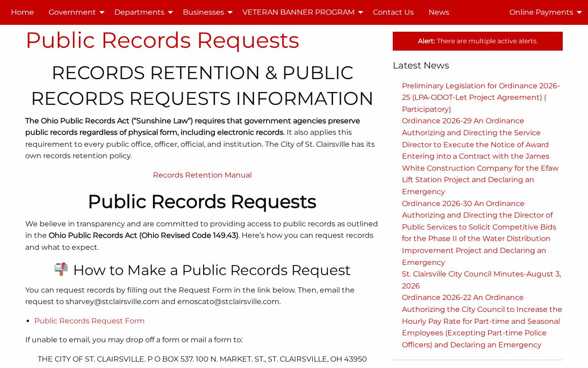
Task: Read Preliminary Legislation for Ordinance 2026-25 news
Action: coord(481,98)
